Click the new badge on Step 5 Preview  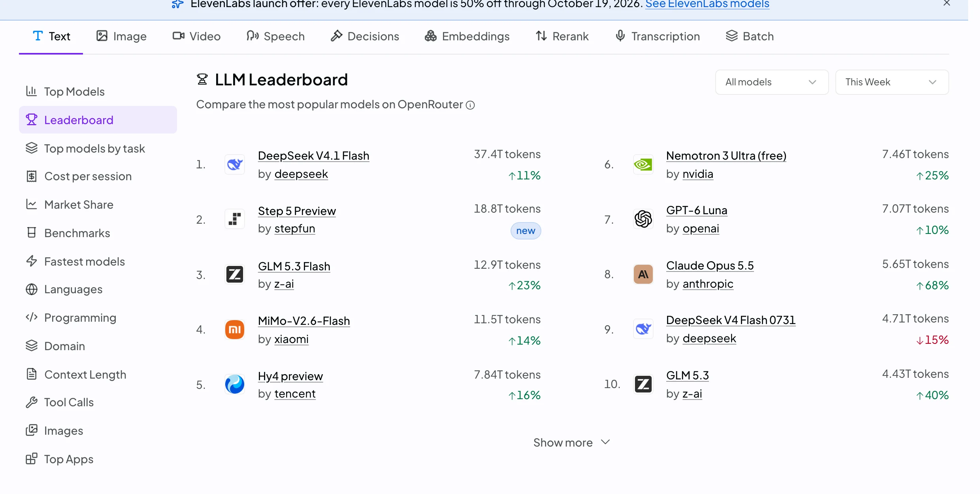(526, 231)
